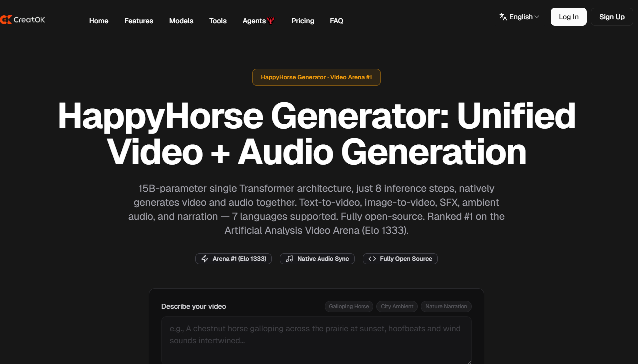Navigate to the Pricing page
Viewport: 638px width, 364px height.
303,21
